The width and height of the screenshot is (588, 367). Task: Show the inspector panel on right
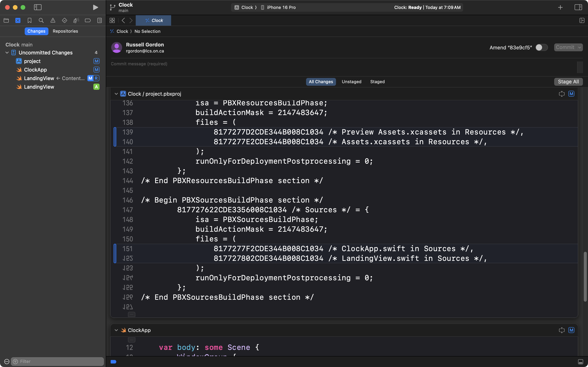pos(578,7)
